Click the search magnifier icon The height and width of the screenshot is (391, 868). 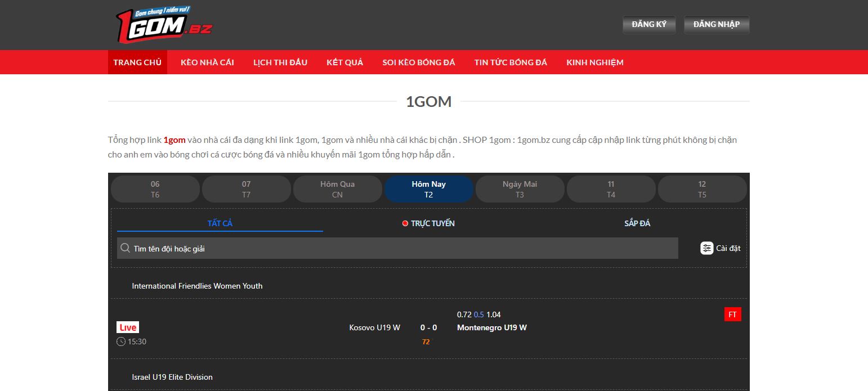coord(125,248)
